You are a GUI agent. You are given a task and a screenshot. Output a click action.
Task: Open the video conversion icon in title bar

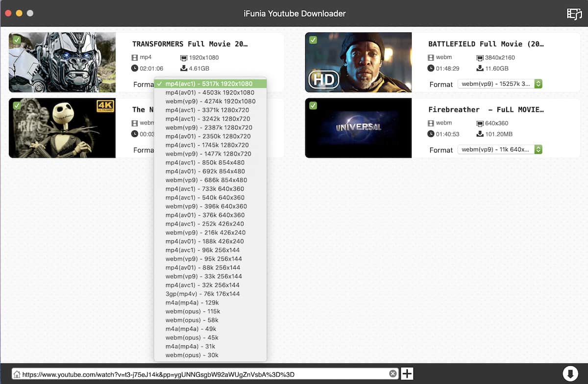tap(574, 14)
